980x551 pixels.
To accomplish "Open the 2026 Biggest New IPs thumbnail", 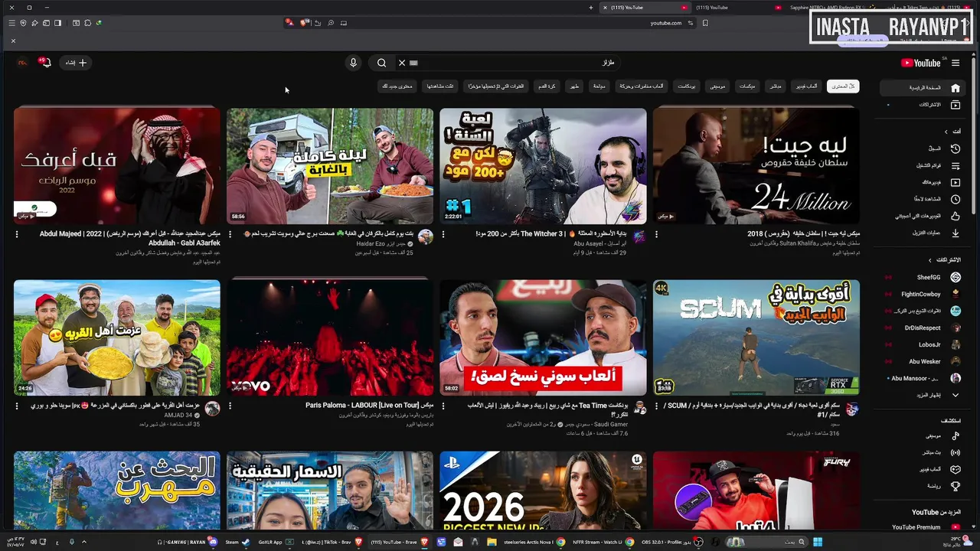I will coord(543,490).
